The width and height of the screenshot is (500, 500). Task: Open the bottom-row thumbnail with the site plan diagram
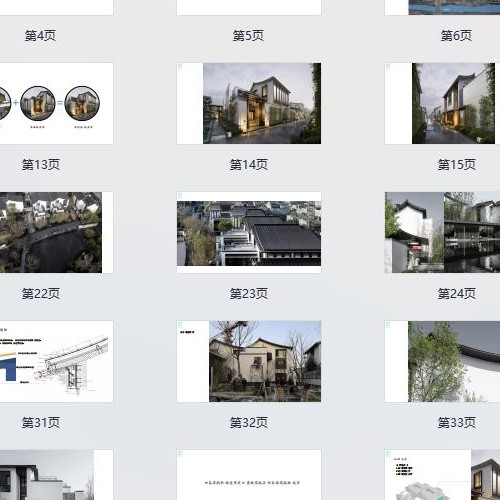coord(442,475)
